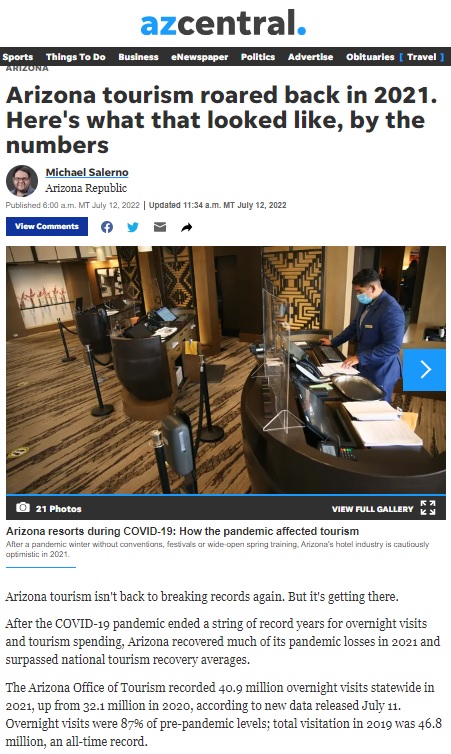Click the View Comments button

pyautogui.click(x=47, y=226)
